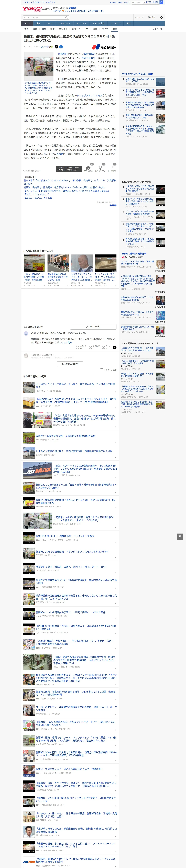Open スポーツ category
The image size is (186, 868).
(76, 29)
